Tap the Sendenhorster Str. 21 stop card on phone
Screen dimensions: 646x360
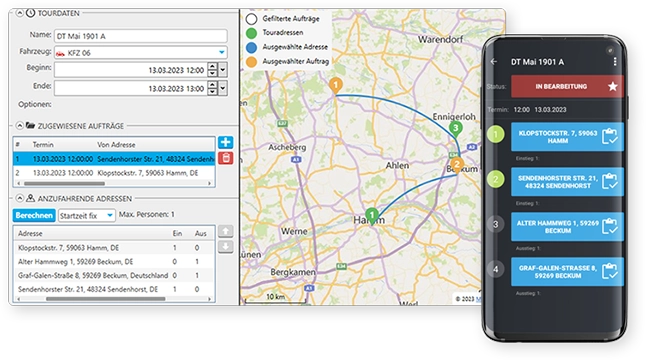567,182
